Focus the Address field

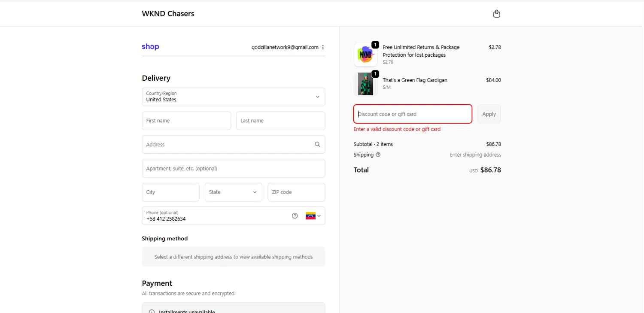pyautogui.click(x=234, y=144)
